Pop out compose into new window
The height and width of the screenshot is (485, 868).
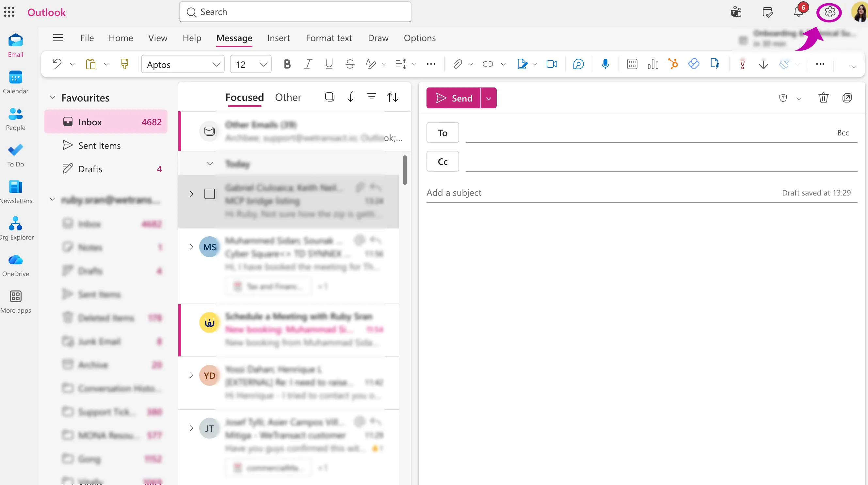pyautogui.click(x=847, y=98)
